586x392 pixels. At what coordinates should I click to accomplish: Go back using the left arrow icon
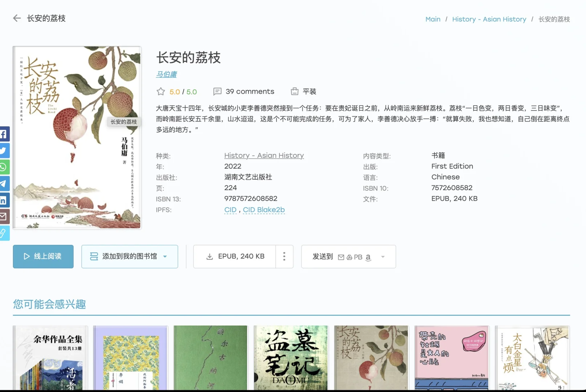(17, 18)
